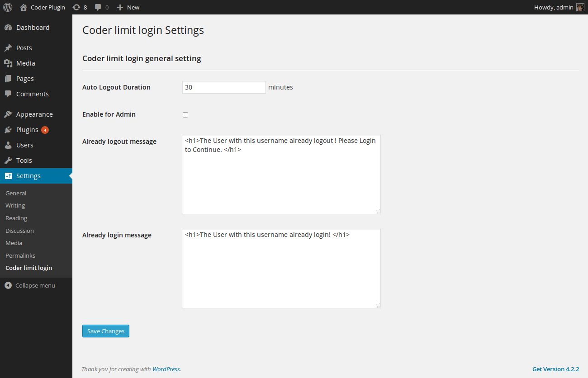Image resolution: width=588 pixels, height=378 pixels.
Task: Click the Settings menu label
Action: [x=28, y=176]
